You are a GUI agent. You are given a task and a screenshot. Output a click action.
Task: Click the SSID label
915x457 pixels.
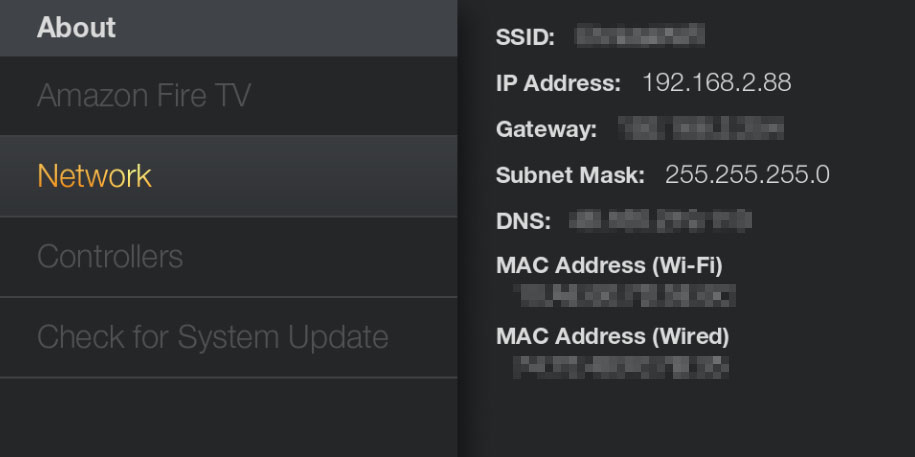[x=525, y=37]
